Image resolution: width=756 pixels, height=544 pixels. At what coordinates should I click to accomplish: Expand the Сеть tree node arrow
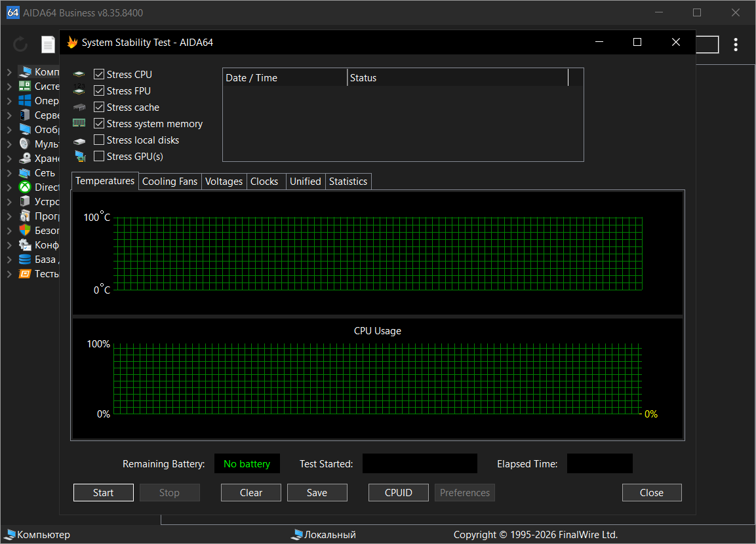9,173
